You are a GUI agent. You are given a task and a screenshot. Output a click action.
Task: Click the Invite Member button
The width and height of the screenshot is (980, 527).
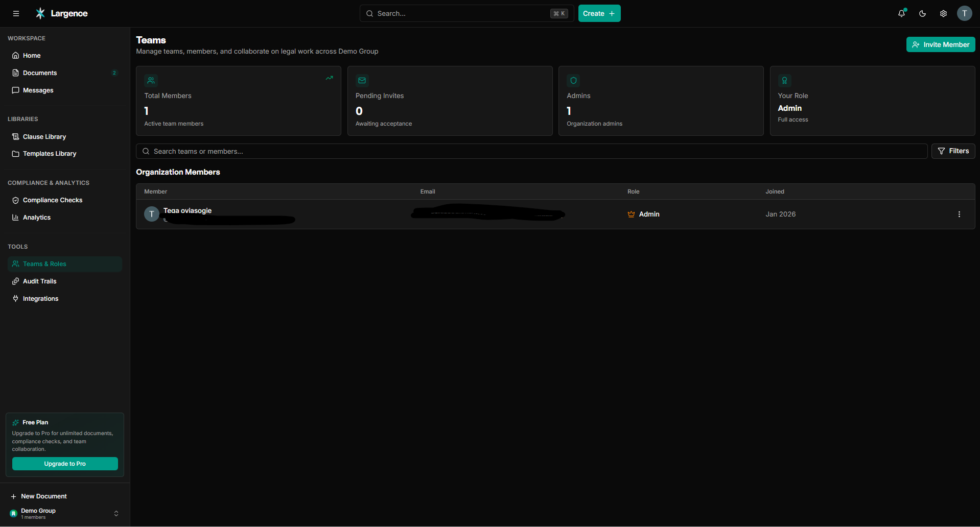[941, 44]
